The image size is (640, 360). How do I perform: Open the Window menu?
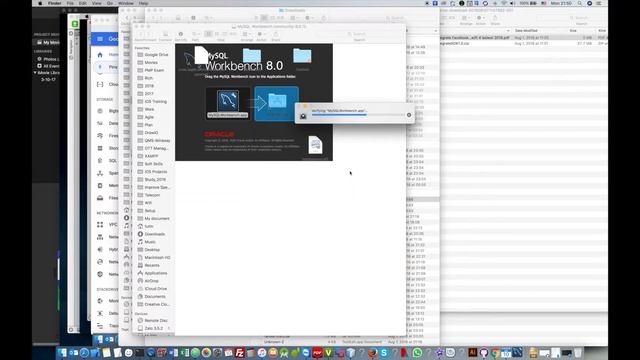click(126, 3)
